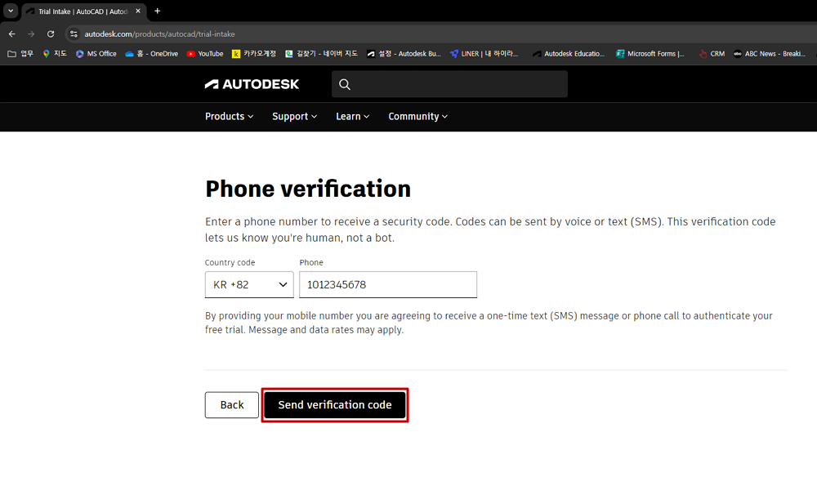Expand the Support menu
Image resolution: width=817 pixels, height=504 pixels.
point(294,116)
